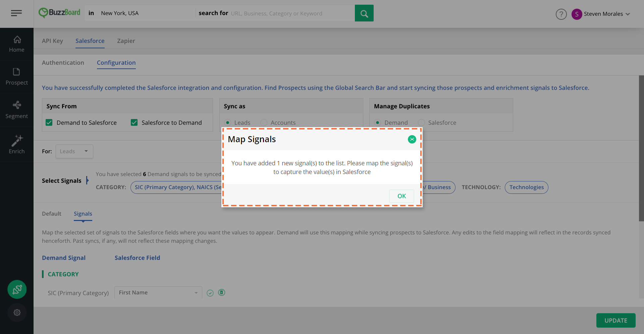The width and height of the screenshot is (644, 334).
Task: Switch to Zapier tab
Action: [126, 41]
